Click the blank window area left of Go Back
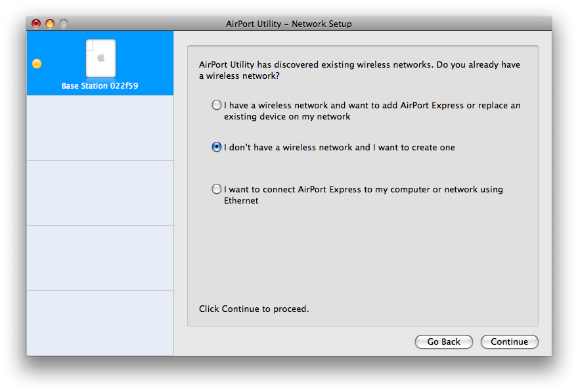 296,341
